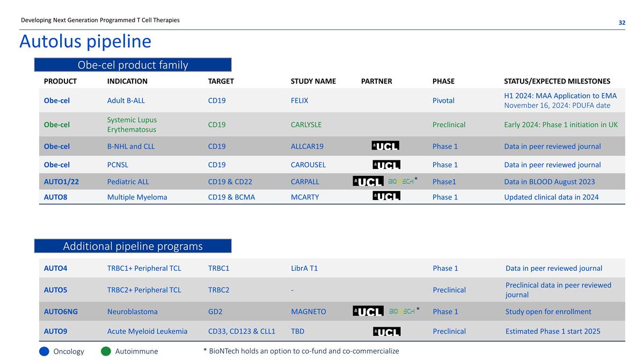Click the AUTO4 product name
Image resolution: width=644 pixels, height=362 pixels.
pos(55,268)
